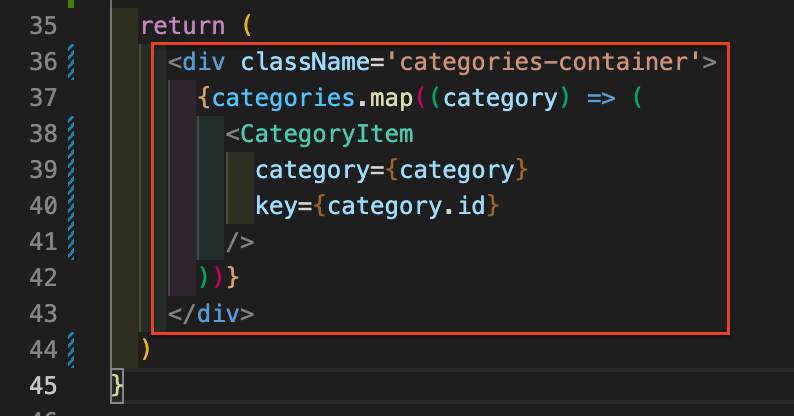
Task: Click the closing curly brace on line 45
Action: point(117,386)
